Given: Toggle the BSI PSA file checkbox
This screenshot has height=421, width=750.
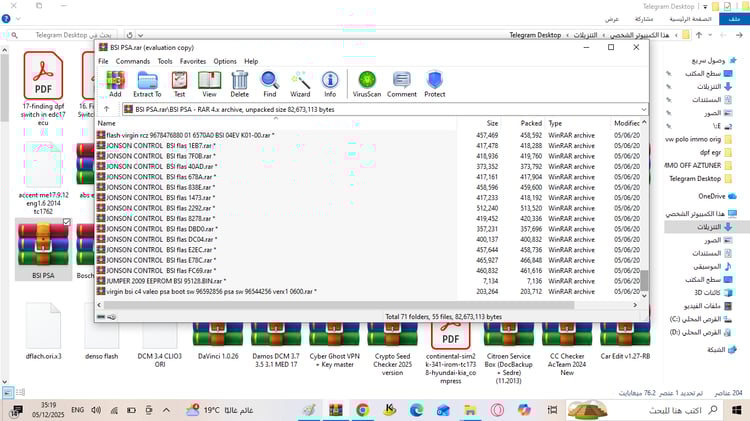Looking at the screenshot, I should click(67, 222).
